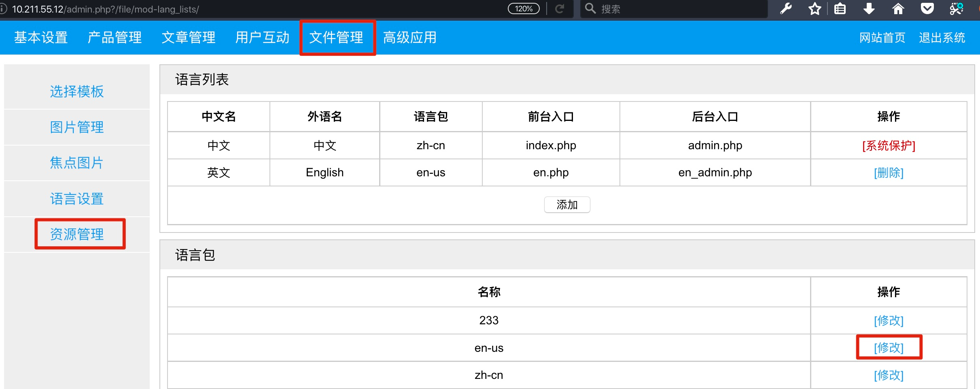Click the en-us cell in the language list table

pyautogui.click(x=431, y=173)
